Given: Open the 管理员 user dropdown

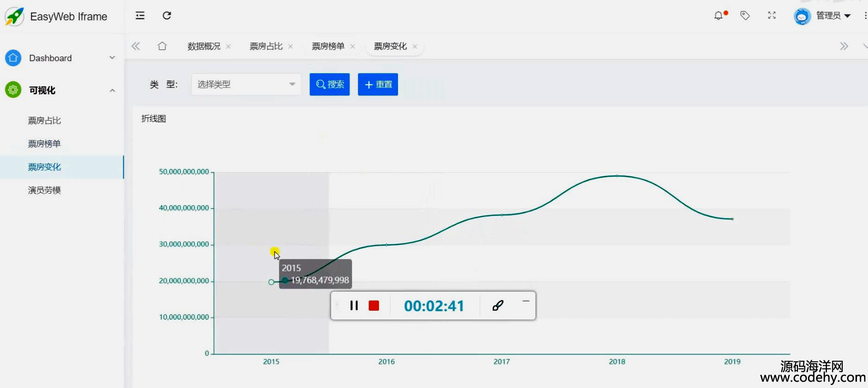Looking at the screenshot, I should (x=832, y=16).
